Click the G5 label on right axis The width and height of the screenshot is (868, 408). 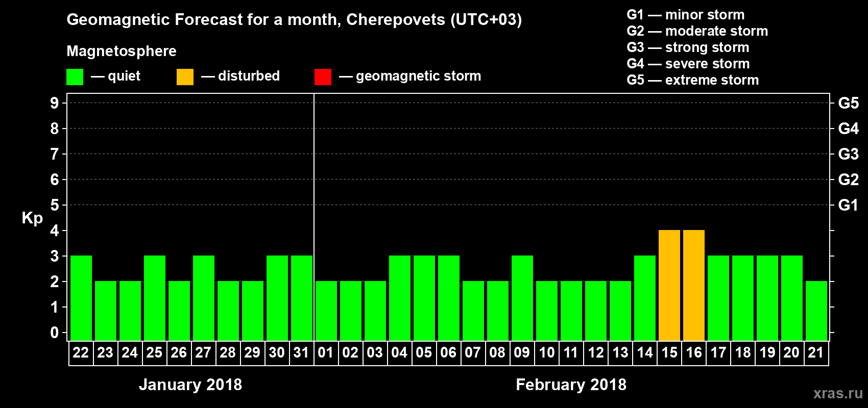[x=848, y=103]
